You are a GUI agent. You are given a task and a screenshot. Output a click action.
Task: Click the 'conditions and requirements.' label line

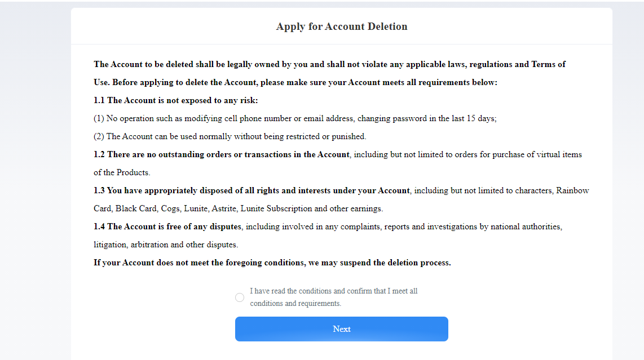point(295,303)
